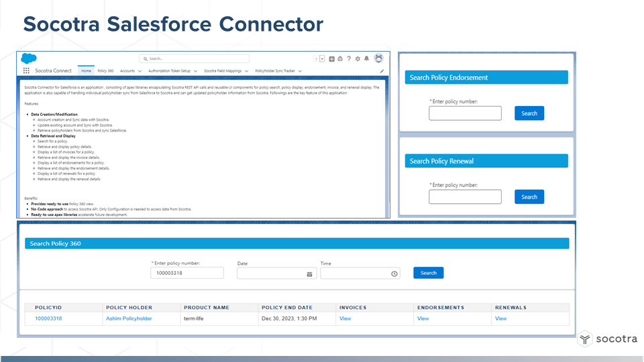Click the Search Policy 360 header bar

tap(297, 243)
